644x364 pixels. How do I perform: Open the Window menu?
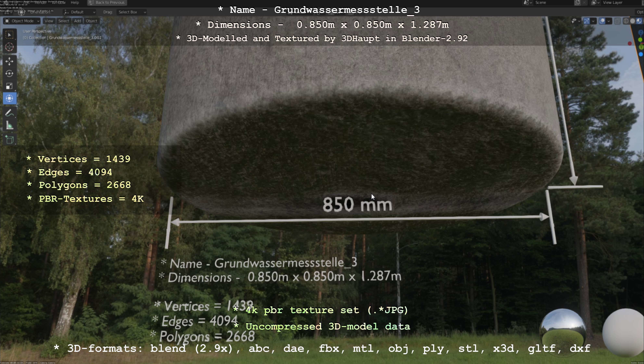point(58,2)
